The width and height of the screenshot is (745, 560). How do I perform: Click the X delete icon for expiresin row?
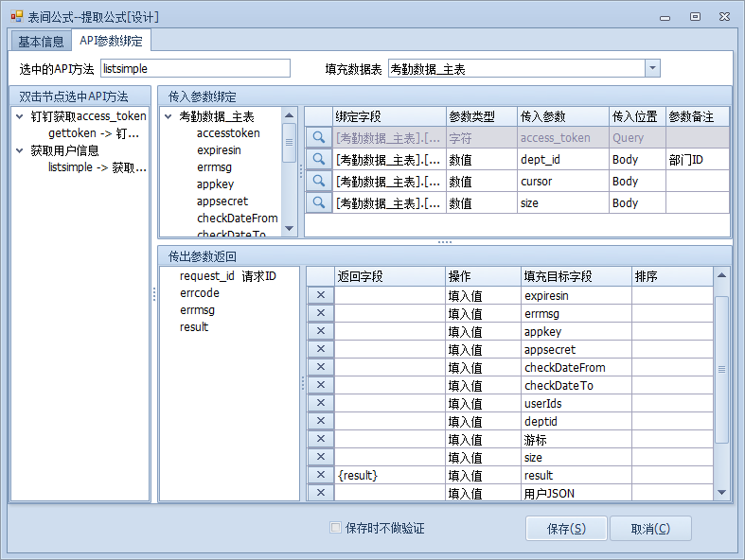[x=320, y=296]
